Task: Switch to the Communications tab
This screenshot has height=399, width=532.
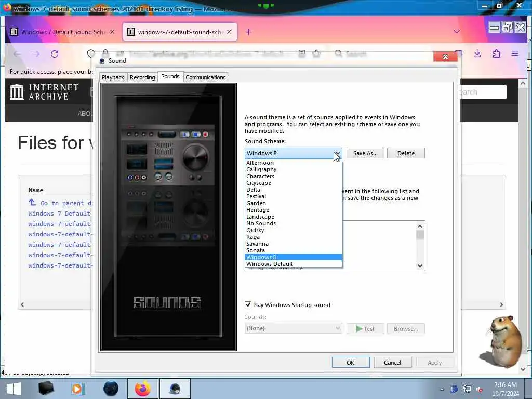Action: coord(206,77)
